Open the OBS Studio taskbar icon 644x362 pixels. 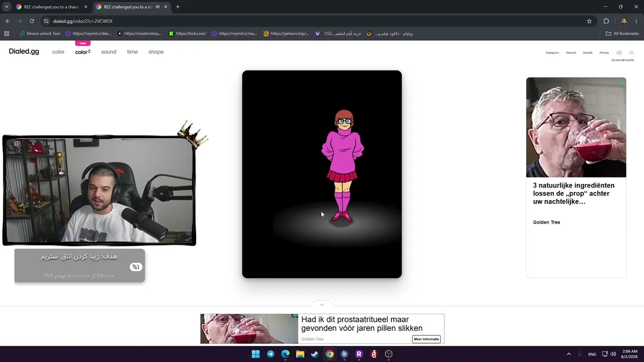[388, 354]
